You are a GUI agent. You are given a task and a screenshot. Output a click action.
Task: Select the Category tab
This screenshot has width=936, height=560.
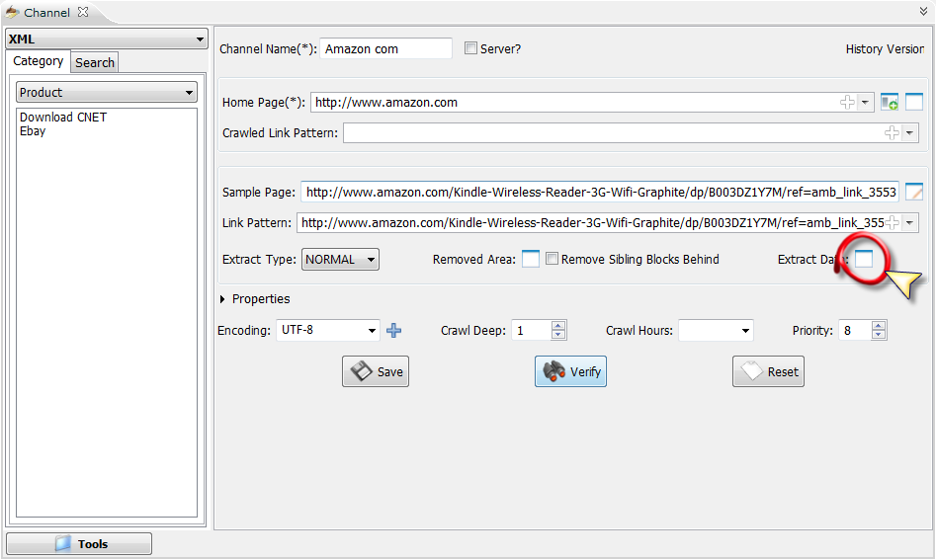click(39, 61)
